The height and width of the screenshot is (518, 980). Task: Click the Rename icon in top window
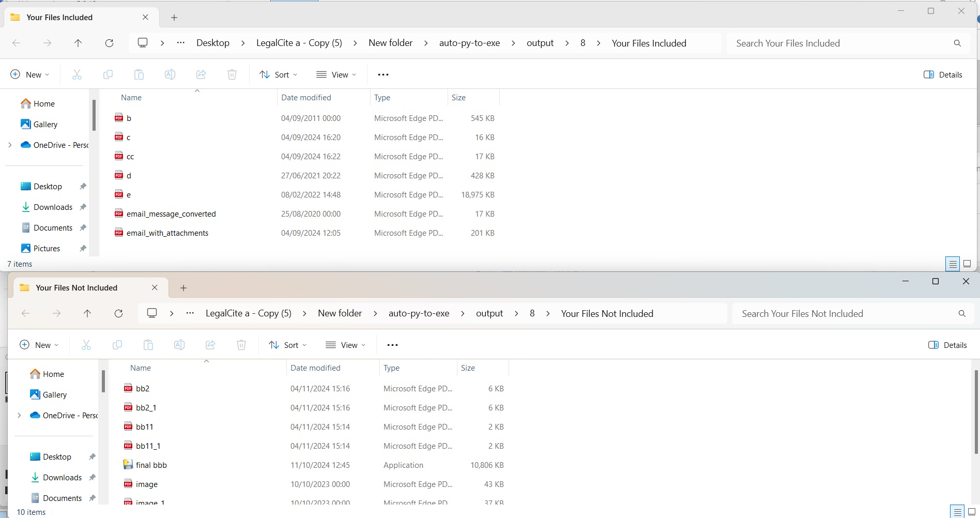pyautogui.click(x=170, y=74)
